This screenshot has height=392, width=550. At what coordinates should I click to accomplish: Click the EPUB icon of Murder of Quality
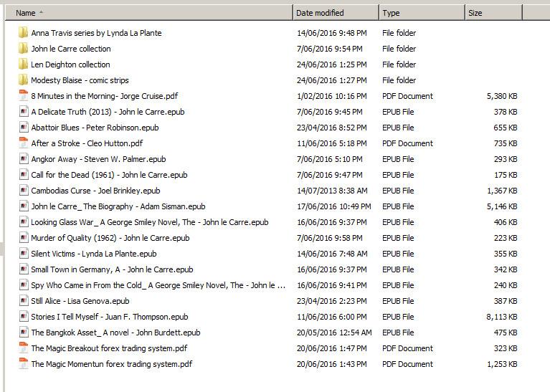point(23,238)
